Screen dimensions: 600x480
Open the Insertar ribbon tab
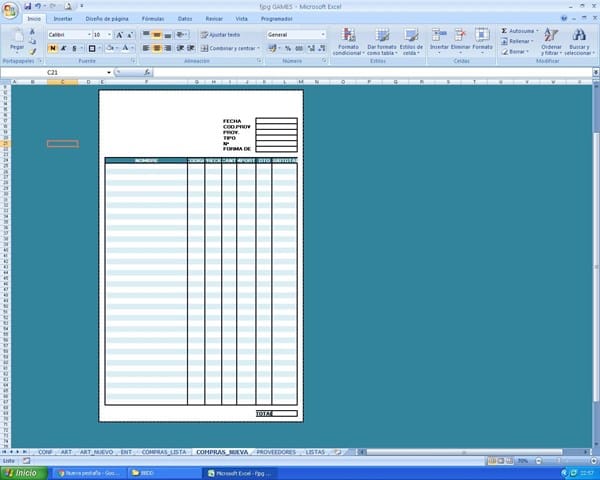[63, 19]
